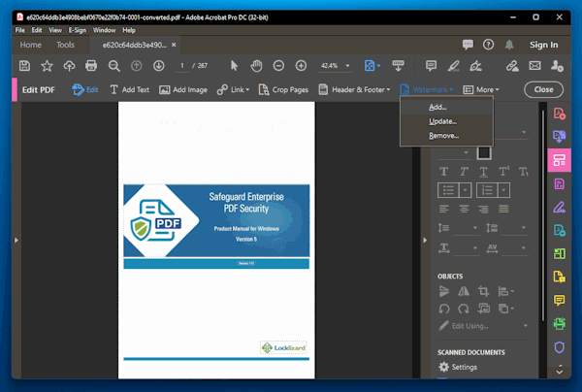Open the font color swatch
The image size is (582, 392).
pos(484,153)
